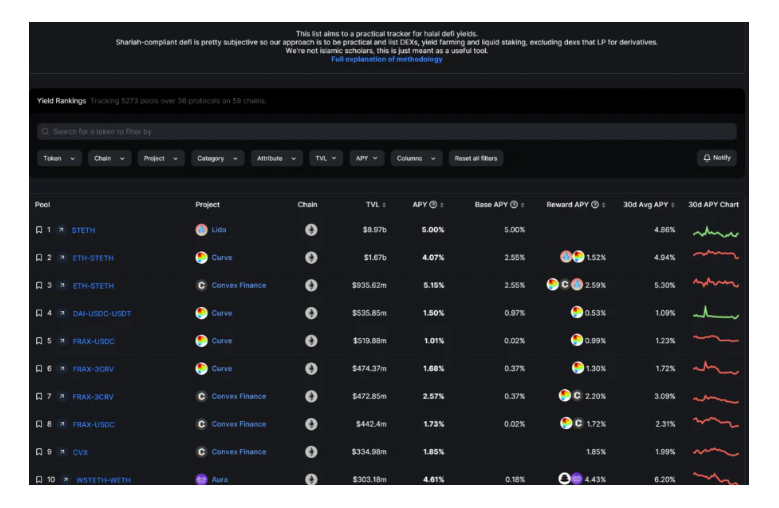Click the $8.97b TVL value
Viewport: 779px width, 508px height.
375,230
